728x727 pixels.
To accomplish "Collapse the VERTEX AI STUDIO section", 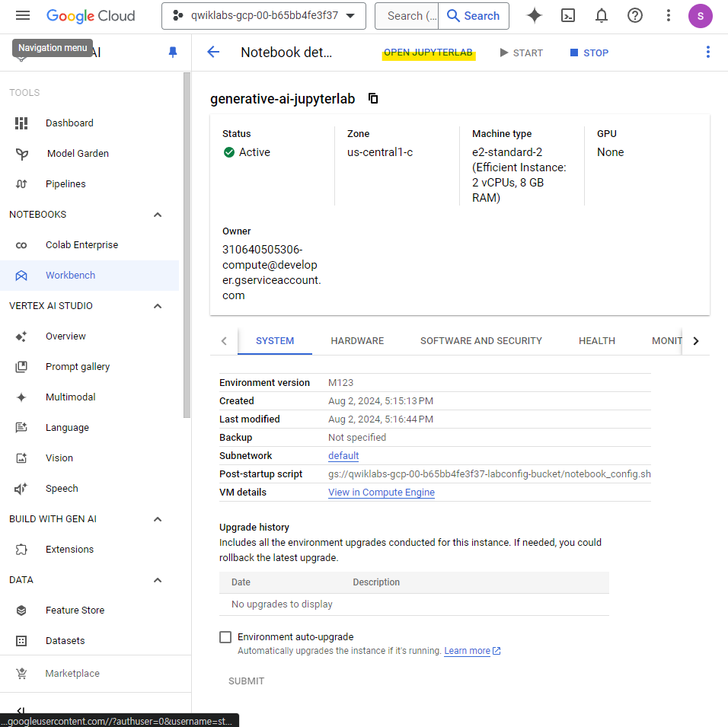I will pos(158,306).
